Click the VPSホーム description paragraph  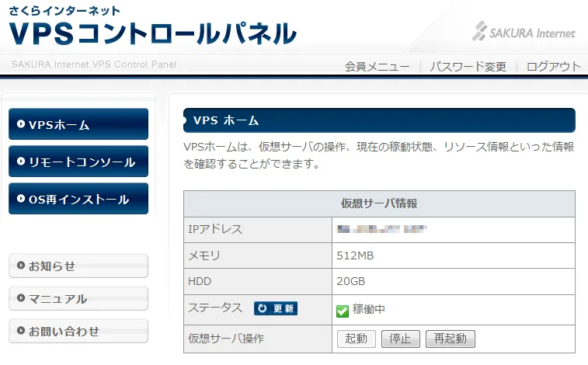[x=379, y=155]
